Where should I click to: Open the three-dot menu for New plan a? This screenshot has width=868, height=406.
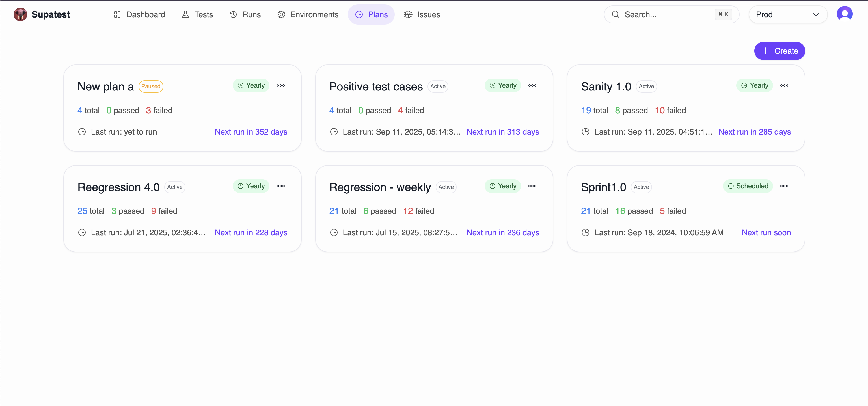(281, 85)
